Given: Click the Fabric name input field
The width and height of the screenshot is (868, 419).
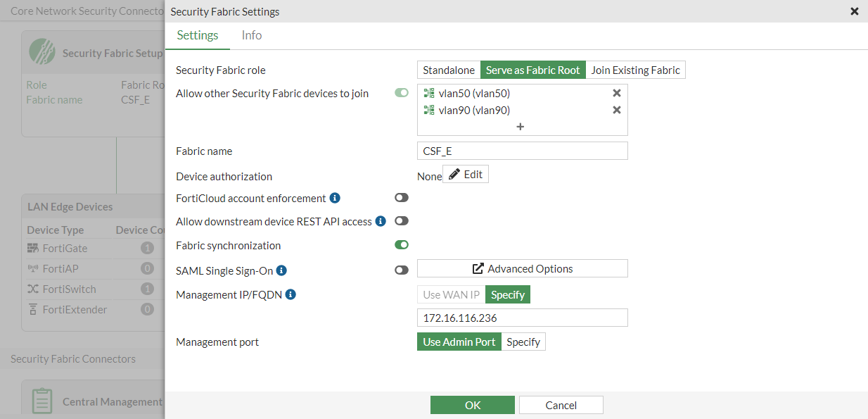Looking at the screenshot, I should click(x=522, y=151).
